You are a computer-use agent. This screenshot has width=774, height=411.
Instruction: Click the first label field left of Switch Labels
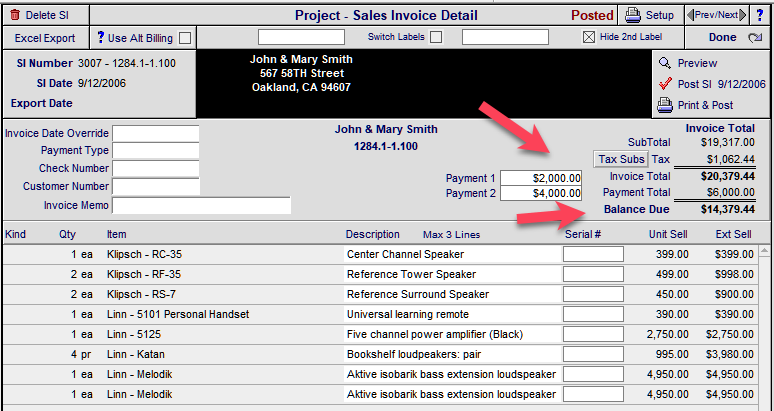point(301,37)
